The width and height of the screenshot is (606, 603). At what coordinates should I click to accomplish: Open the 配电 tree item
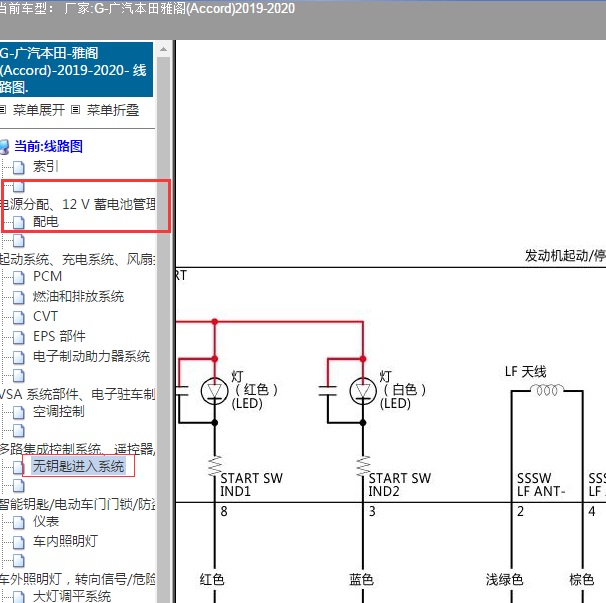click(46, 221)
